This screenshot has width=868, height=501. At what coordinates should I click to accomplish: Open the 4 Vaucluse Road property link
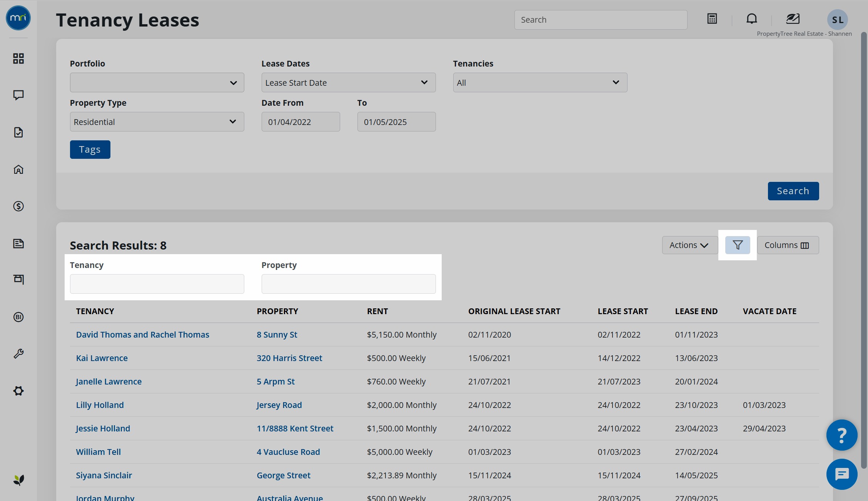288,452
